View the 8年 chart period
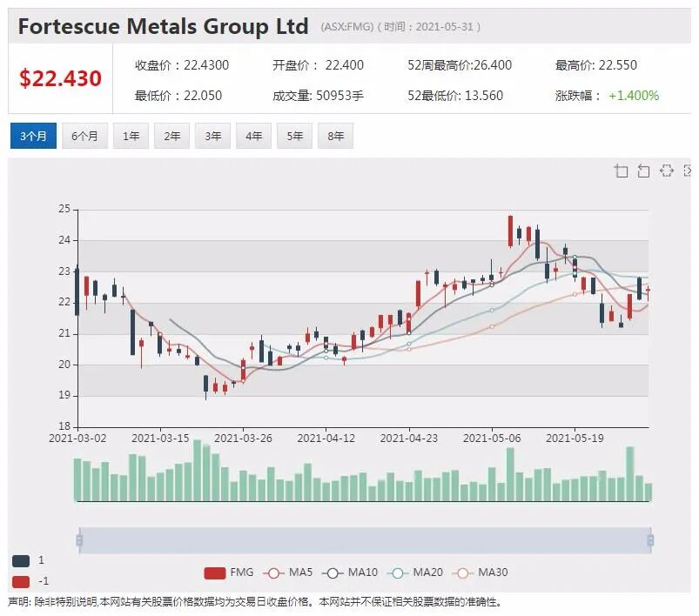The height and width of the screenshot is (616, 699). pyautogui.click(x=336, y=136)
